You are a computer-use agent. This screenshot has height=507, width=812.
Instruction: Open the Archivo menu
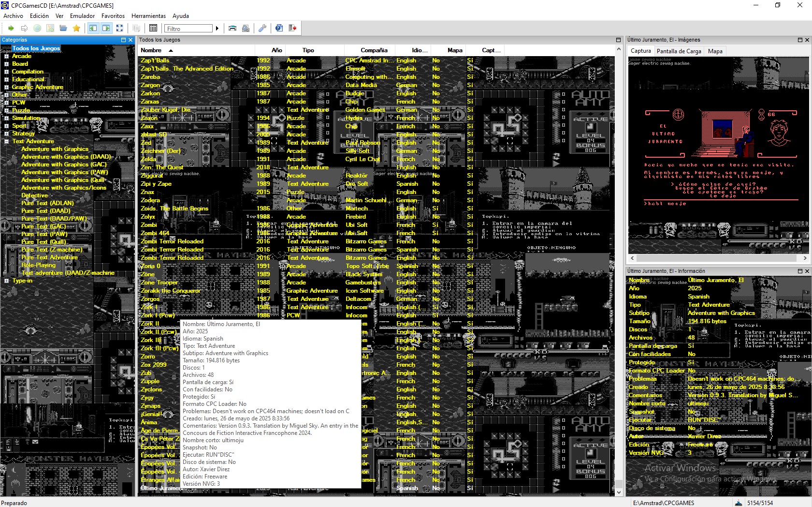(x=13, y=16)
